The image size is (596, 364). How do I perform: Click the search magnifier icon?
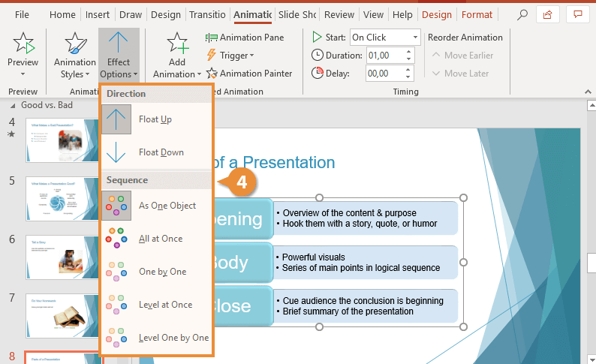522,15
